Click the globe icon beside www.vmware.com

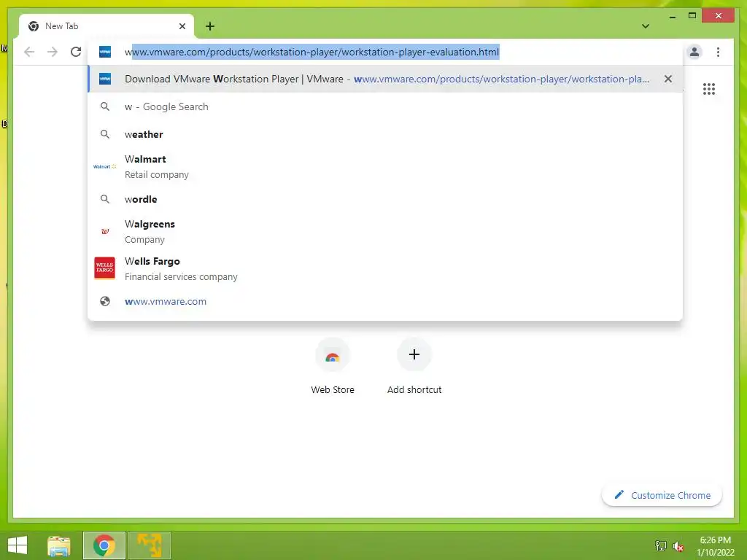click(x=105, y=301)
